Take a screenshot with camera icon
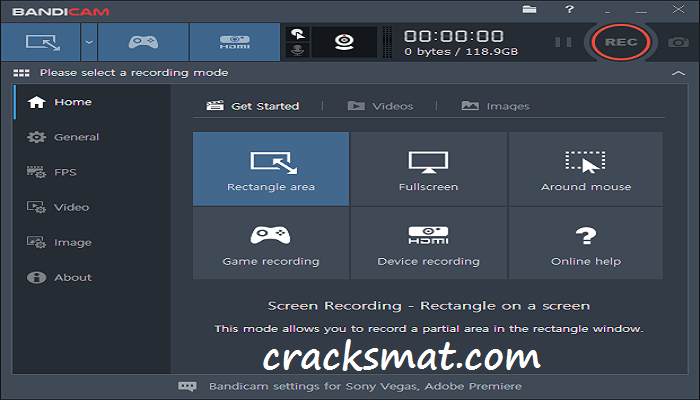This screenshot has height=400, width=700. 678,42
